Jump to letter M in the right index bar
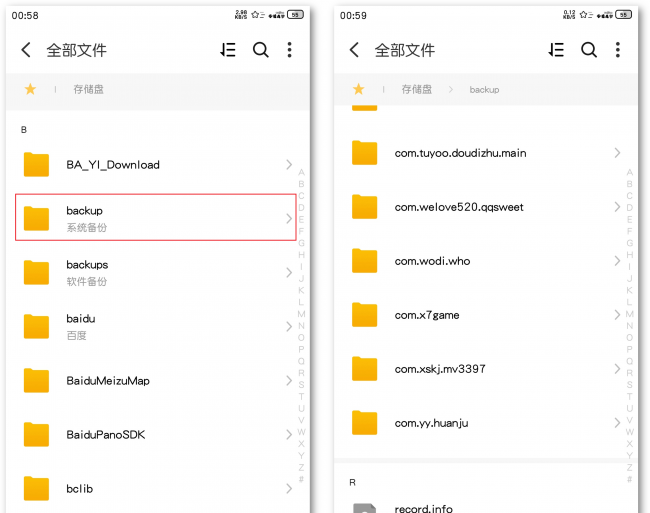The height and width of the screenshot is (513, 650). pyautogui.click(x=630, y=314)
